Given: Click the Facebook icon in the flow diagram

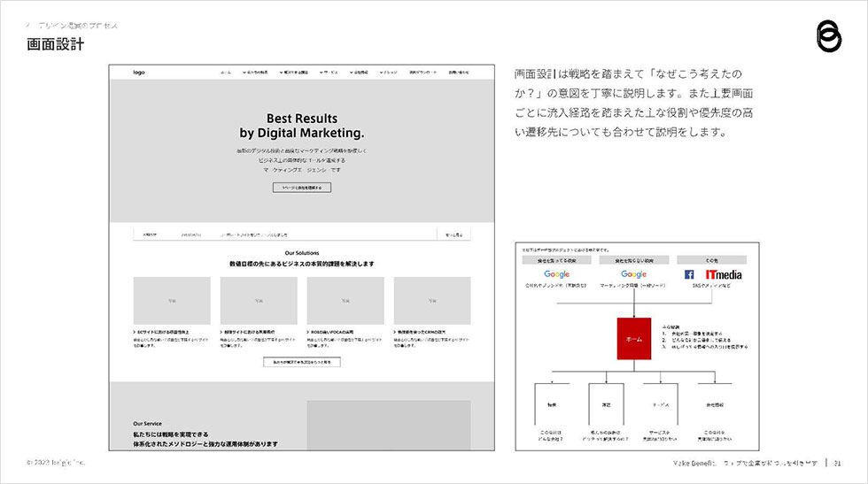Looking at the screenshot, I should [x=689, y=275].
